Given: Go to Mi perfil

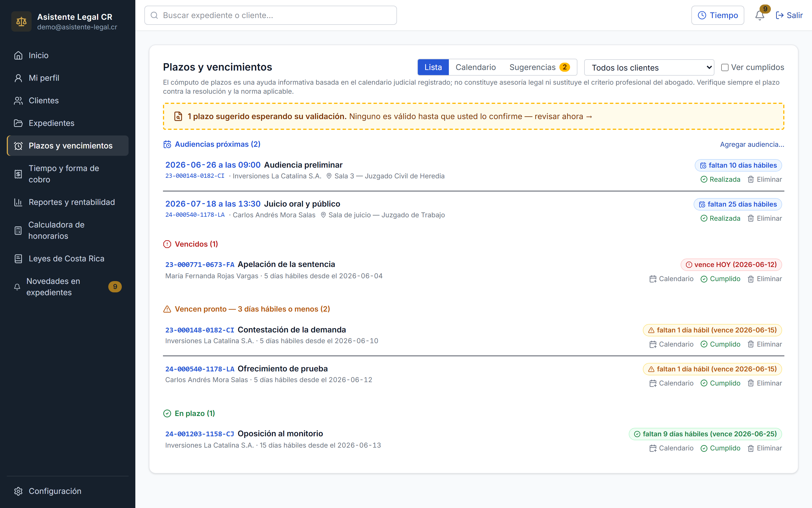Looking at the screenshot, I should (67, 78).
